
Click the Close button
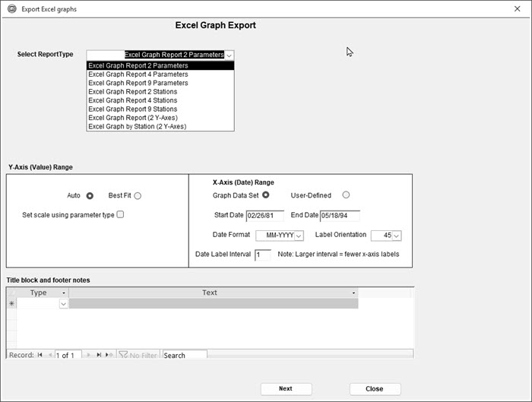(x=375, y=389)
